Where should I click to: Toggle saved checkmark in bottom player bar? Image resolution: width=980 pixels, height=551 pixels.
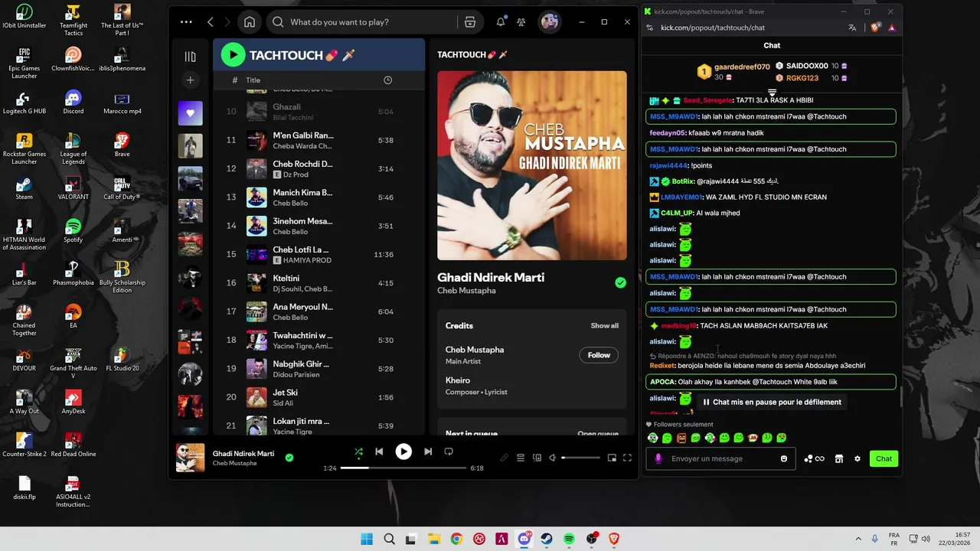pos(289,458)
